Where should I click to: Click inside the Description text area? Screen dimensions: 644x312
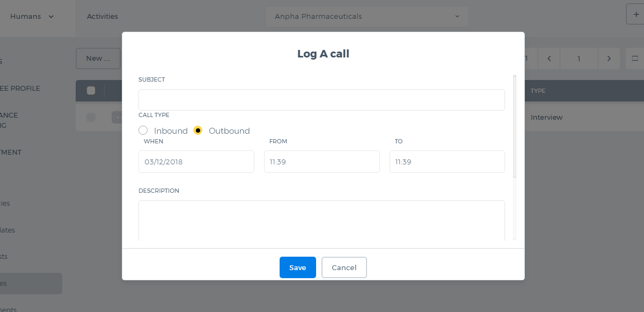coord(321,221)
